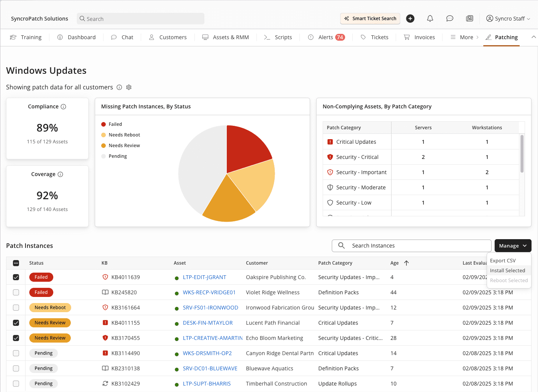Click the patch category table scrollbar
The height and width of the screenshot is (392, 538).
(522, 154)
